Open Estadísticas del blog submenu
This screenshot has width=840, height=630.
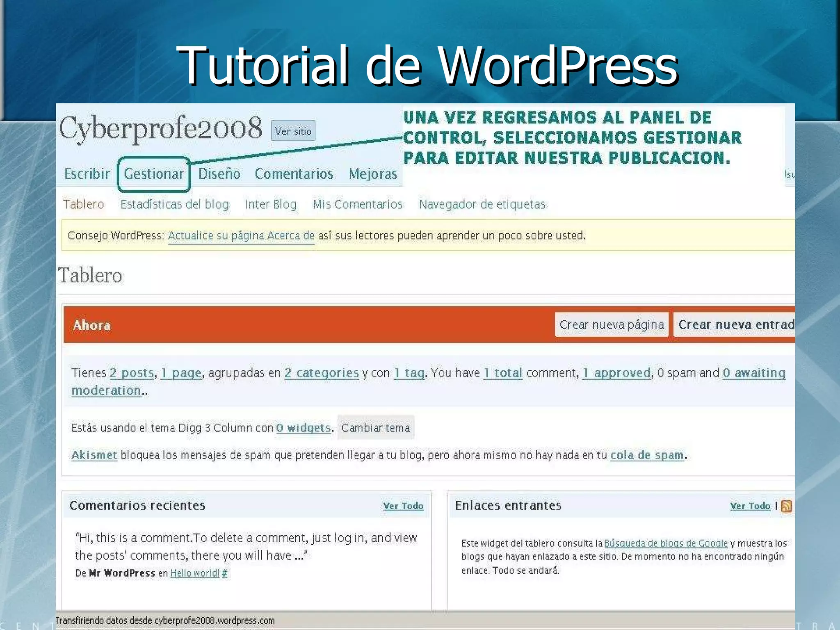[175, 204]
